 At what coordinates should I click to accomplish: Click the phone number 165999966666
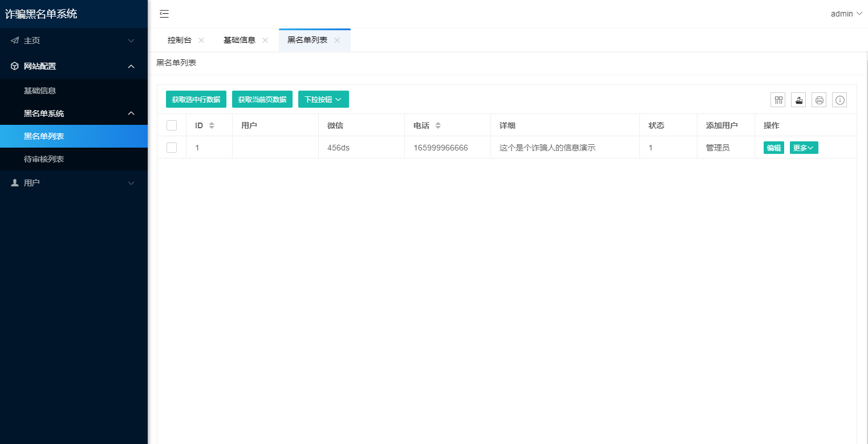[441, 148]
